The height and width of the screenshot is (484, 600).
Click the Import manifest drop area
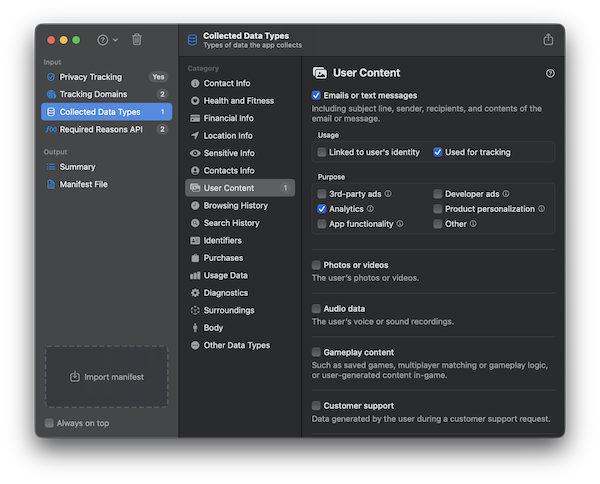click(107, 377)
